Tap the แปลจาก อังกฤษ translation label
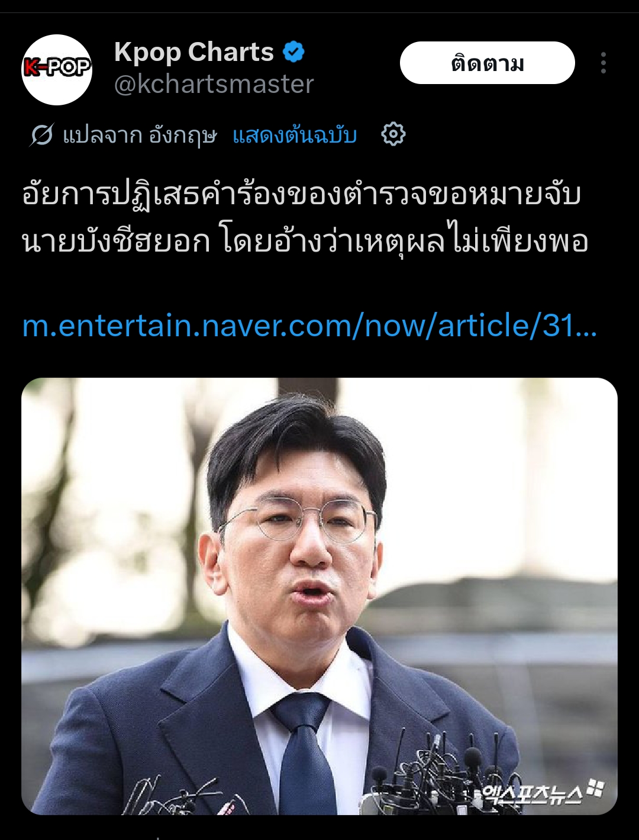This screenshot has height=840, width=639. pos(140,136)
